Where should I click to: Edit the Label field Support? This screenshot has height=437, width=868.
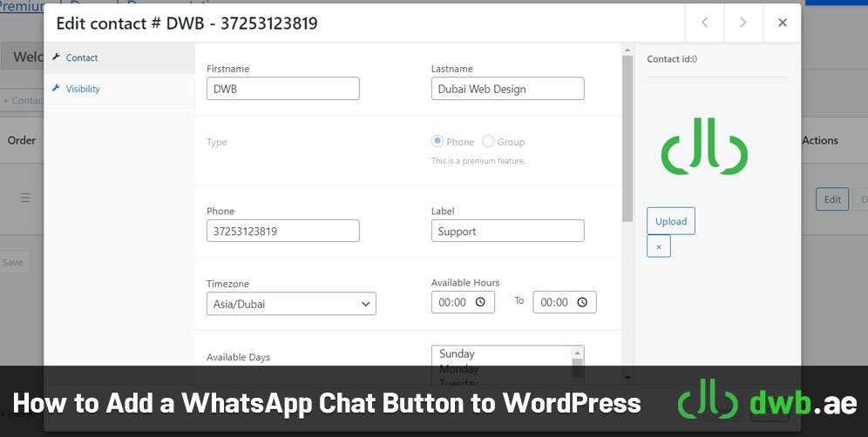pyautogui.click(x=507, y=231)
